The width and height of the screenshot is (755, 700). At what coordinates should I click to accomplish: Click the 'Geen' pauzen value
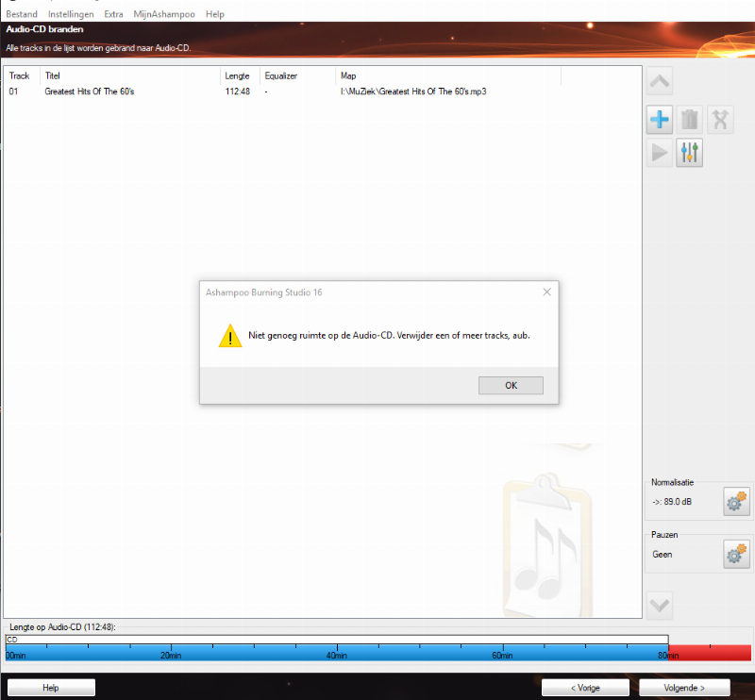[663, 554]
